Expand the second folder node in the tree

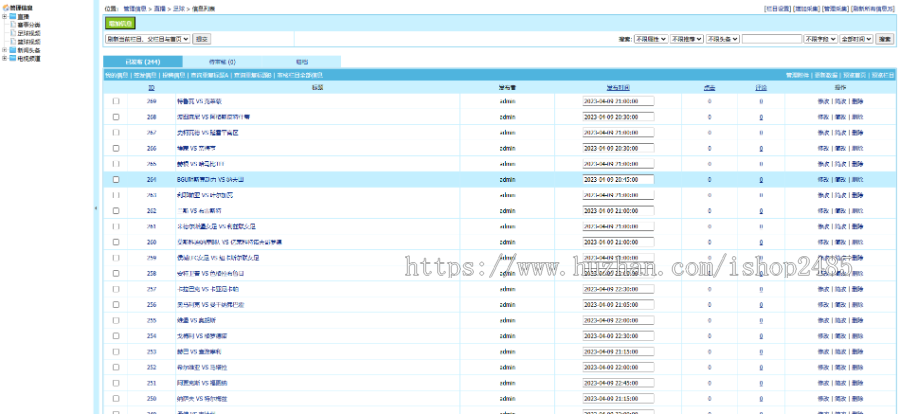coord(5,50)
